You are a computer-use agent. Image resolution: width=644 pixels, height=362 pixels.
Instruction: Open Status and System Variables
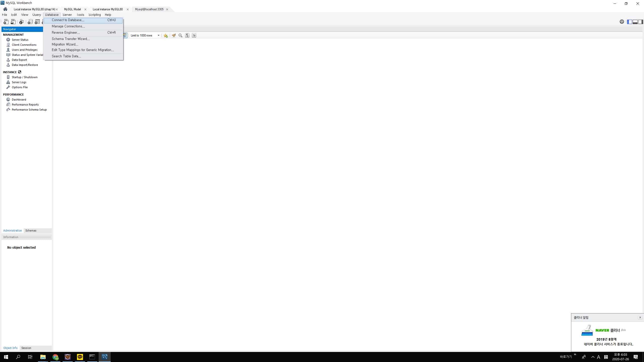[27, 55]
